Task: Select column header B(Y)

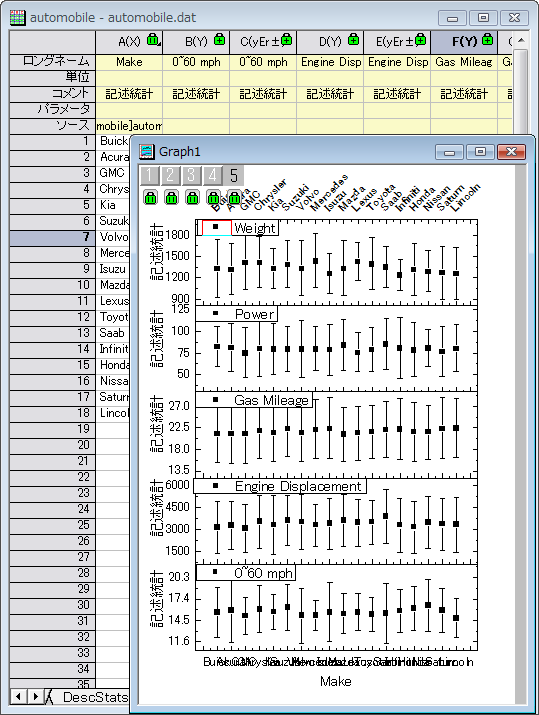Action: point(196,42)
